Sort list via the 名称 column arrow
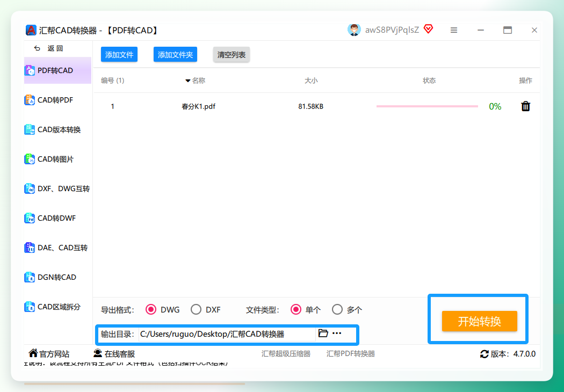The width and height of the screenshot is (564, 392). click(188, 81)
